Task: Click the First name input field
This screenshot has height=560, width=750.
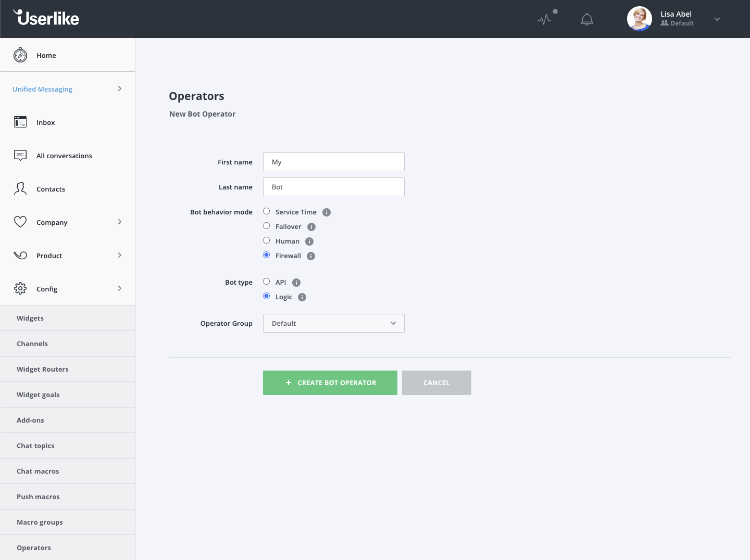Action: tap(333, 162)
